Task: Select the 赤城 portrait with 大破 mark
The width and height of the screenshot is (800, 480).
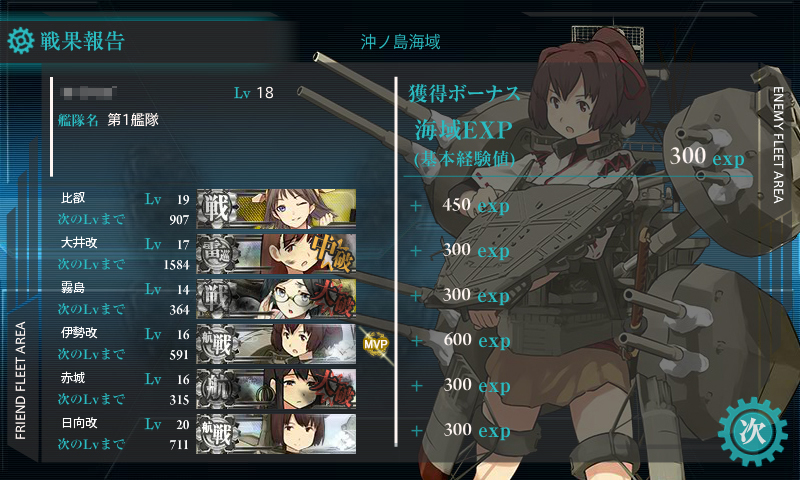Action: (x=276, y=388)
